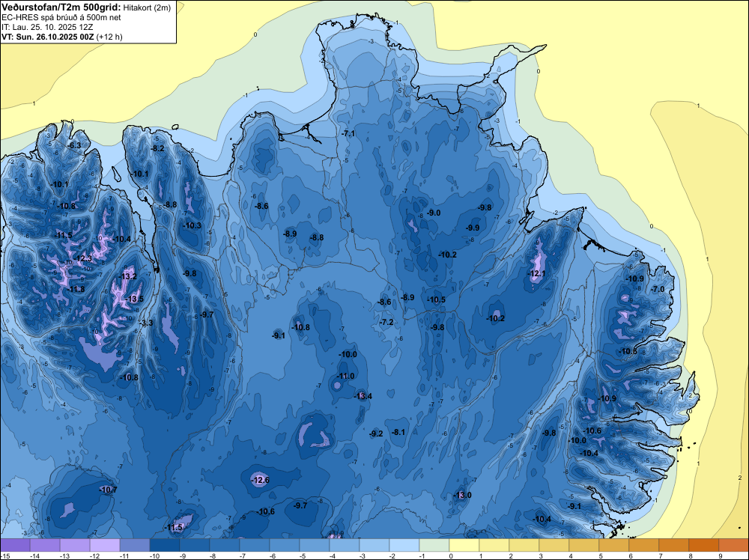
Task: Click the dark orange legend swatch between 8 and 9
Action: pyautogui.click(x=704, y=545)
